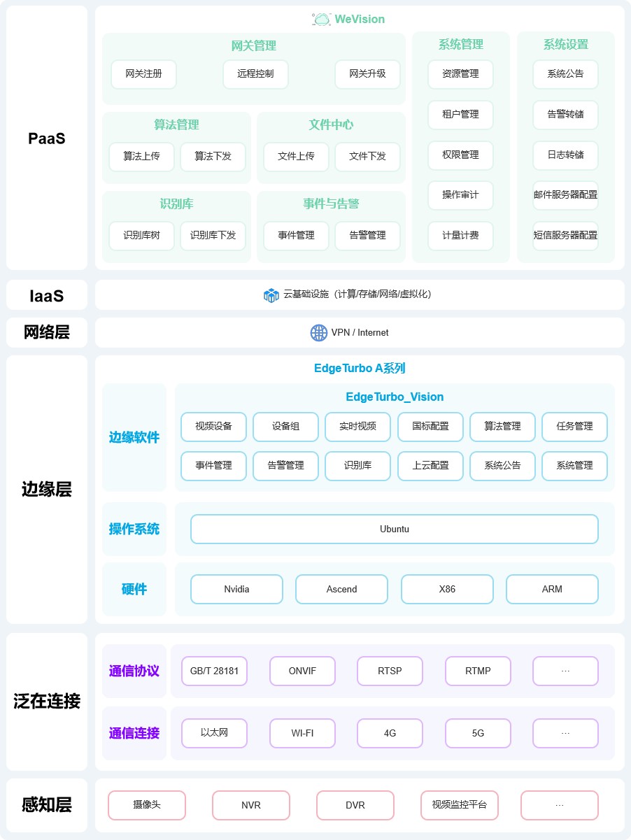Viewport: 631px width, 840px height.
Task: Click the 系统设置 section heading
Action: (565, 45)
